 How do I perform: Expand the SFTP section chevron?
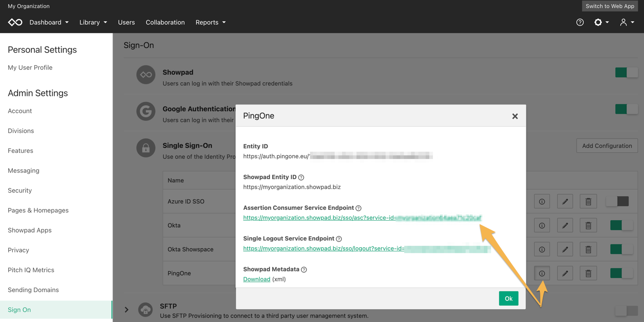tap(127, 310)
